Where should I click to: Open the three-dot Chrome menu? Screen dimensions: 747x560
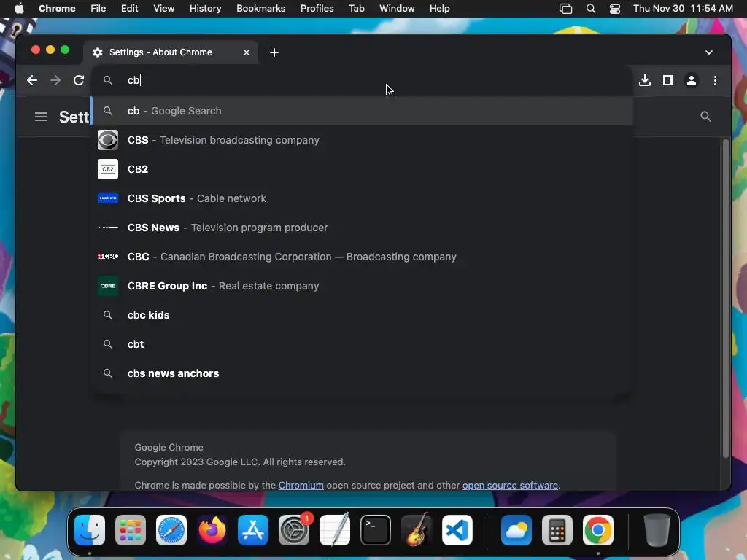[715, 80]
